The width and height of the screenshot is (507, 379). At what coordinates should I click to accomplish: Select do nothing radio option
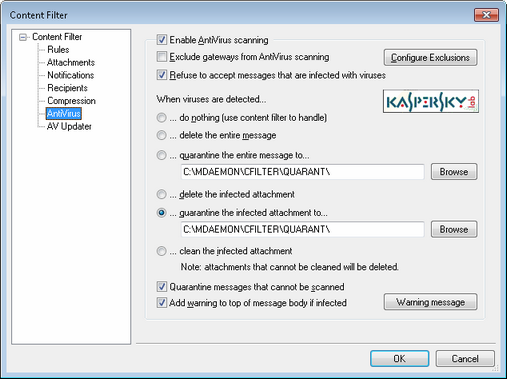click(162, 118)
